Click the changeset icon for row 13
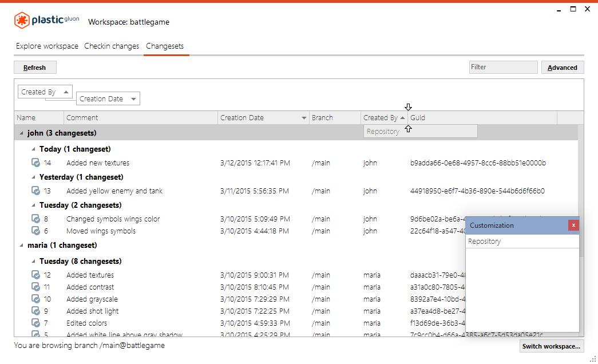 [35, 191]
